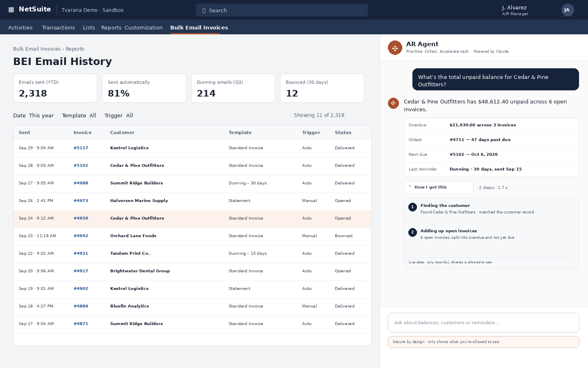Open the Customization menu
This screenshot has height=368, width=588.
pyautogui.click(x=143, y=28)
